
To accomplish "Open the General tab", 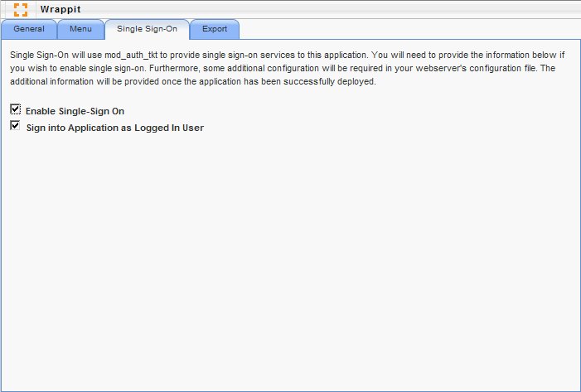I will point(29,29).
